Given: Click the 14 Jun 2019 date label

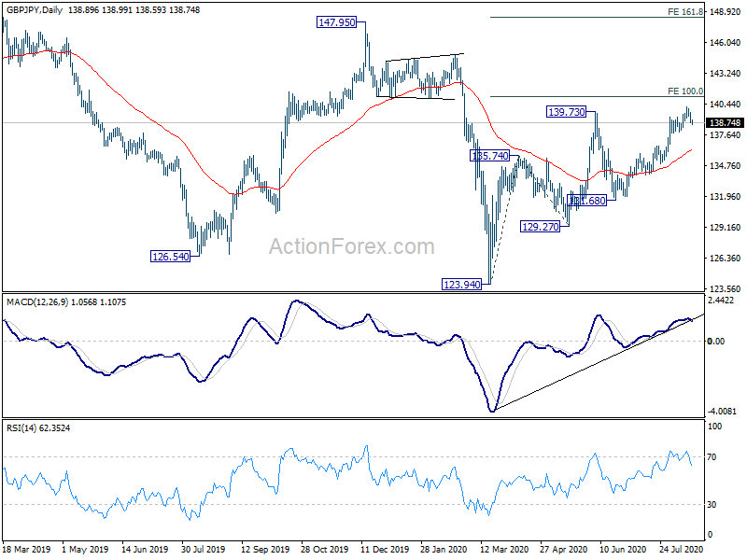Looking at the screenshot, I should [x=145, y=549].
